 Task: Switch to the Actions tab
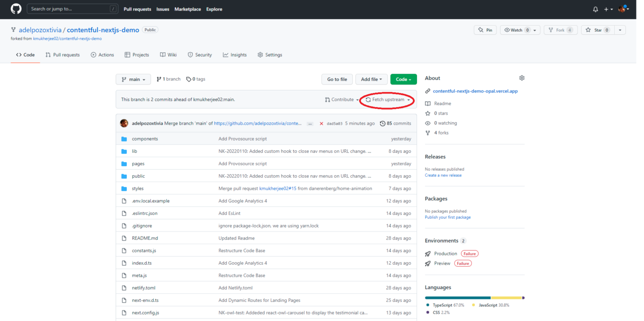click(102, 55)
